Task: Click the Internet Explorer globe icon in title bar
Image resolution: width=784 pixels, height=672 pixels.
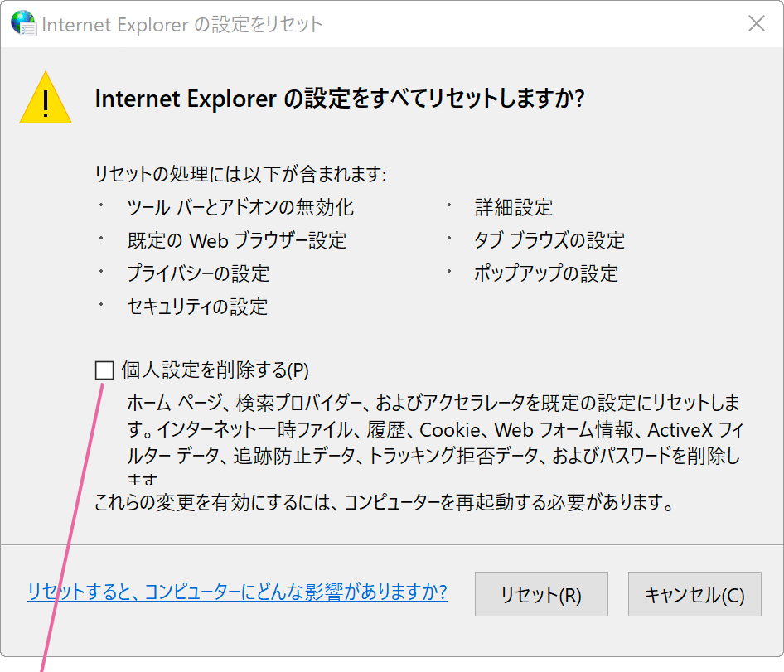Action: (x=23, y=23)
